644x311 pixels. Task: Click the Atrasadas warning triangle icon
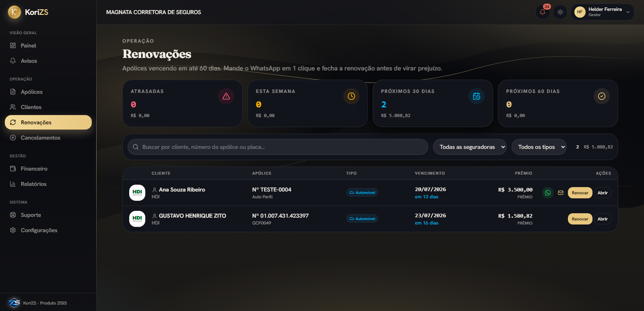pyautogui.click(x=226, y=96)
